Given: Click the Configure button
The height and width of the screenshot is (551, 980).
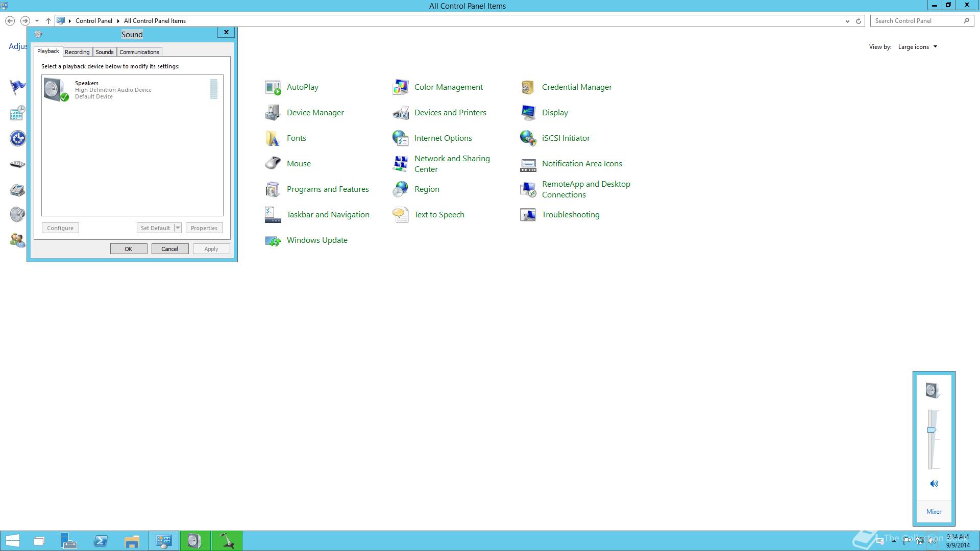Looking at the screenshot, I should [x=60, y=228].
